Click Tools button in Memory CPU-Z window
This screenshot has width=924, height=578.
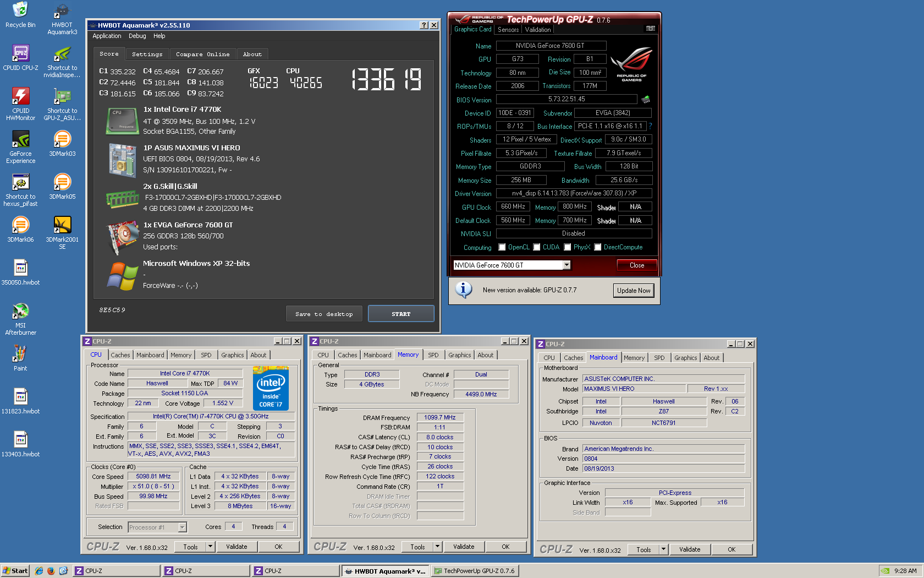click(x=417, y=547)
